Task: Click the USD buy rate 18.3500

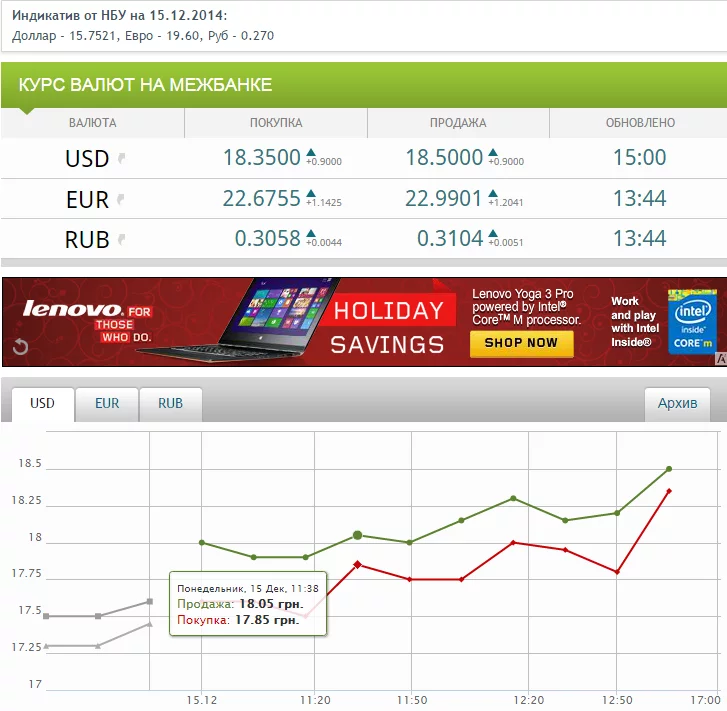Action: pyautogui.click(x=262, y=158)
